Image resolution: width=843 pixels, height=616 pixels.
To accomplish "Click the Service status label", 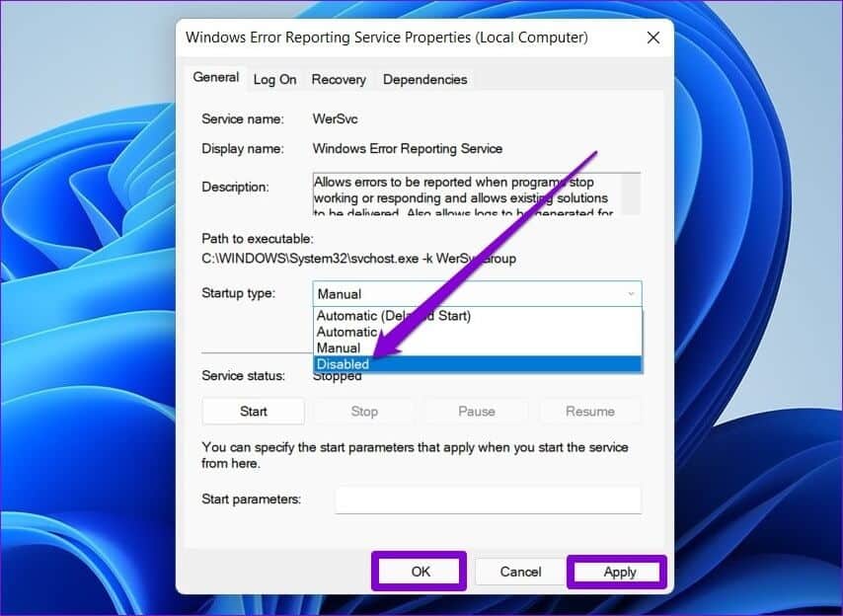I will pos(243,376).
